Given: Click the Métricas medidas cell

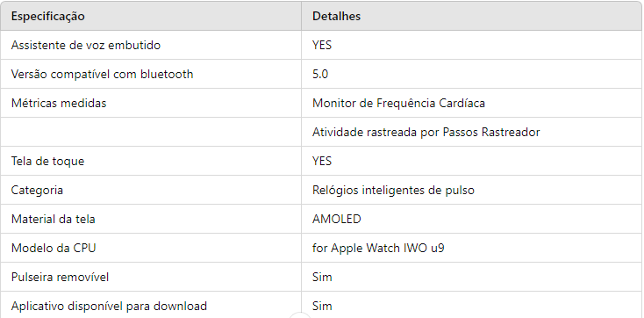Looking at the screenshot, I should (x=151, y=103).
